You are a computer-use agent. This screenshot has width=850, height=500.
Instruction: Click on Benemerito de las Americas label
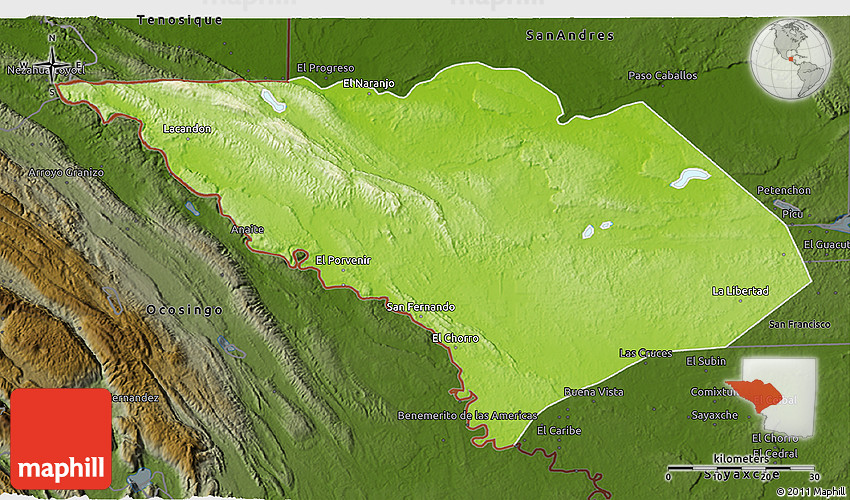(x=467, y=415)
